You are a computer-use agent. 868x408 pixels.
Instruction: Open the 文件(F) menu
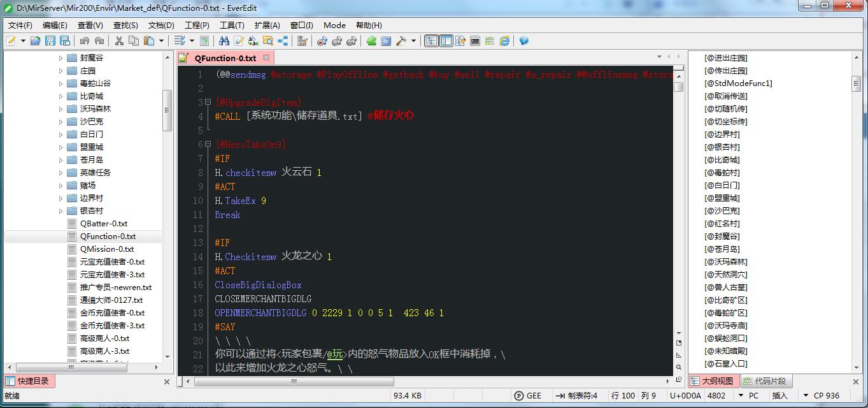click(x=20, y=25)
